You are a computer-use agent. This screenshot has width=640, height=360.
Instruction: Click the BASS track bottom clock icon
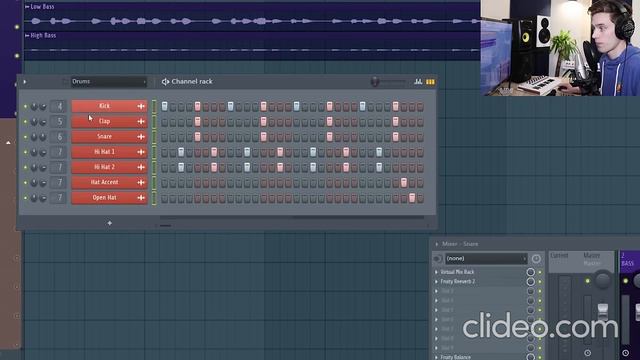(626, 353)
